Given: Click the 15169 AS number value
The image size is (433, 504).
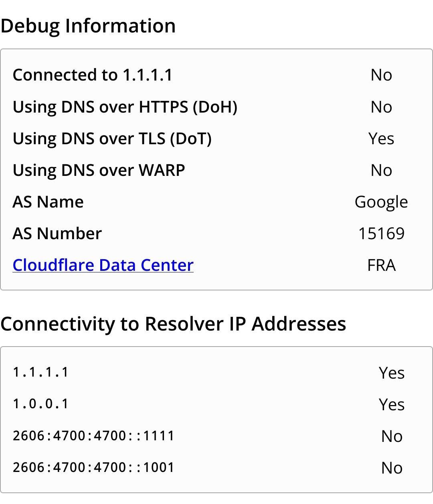Looking at the screenshot, I should click(381, 234).
